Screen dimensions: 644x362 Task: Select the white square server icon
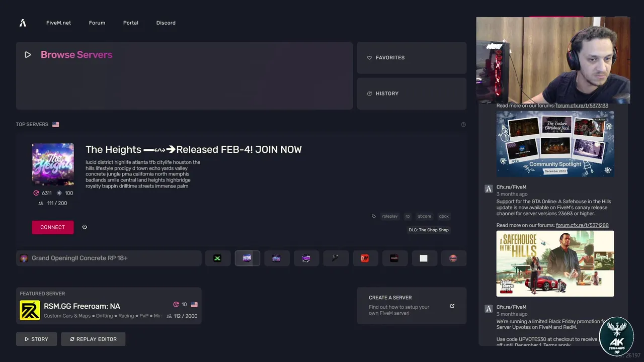pyautogui.click(x=424, y=258)
